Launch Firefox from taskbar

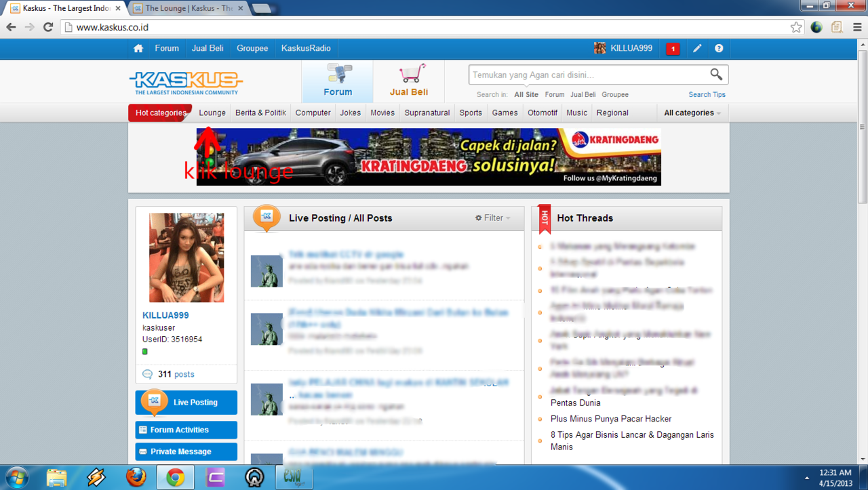(x=136, y=477)
